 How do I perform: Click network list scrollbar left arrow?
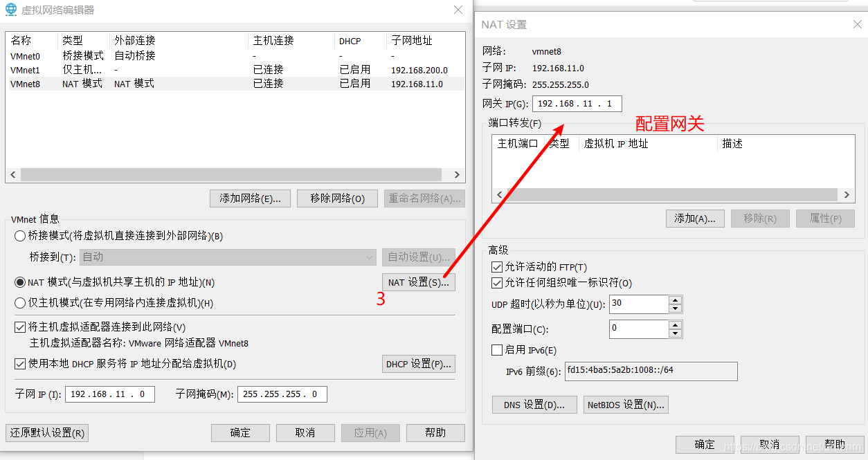(13, 175)
